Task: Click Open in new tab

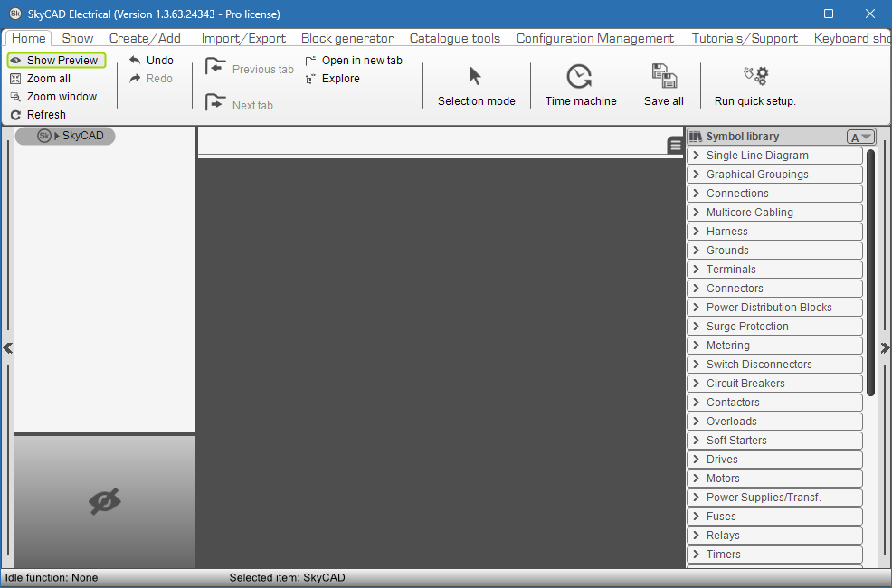Action: [x=361, y=61]
